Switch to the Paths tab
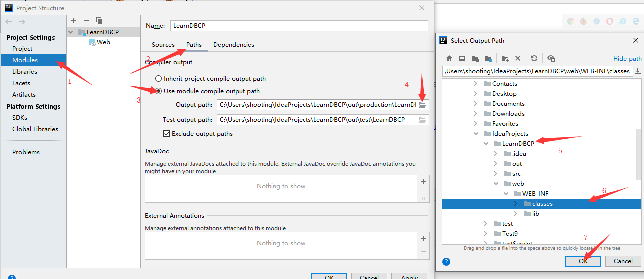This screenshot has width=644, height=279. point(194,45)
